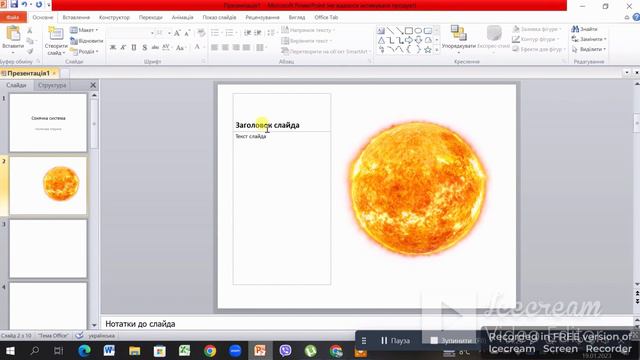Pause the Icecream recording
640x360 pixels.
395,340
